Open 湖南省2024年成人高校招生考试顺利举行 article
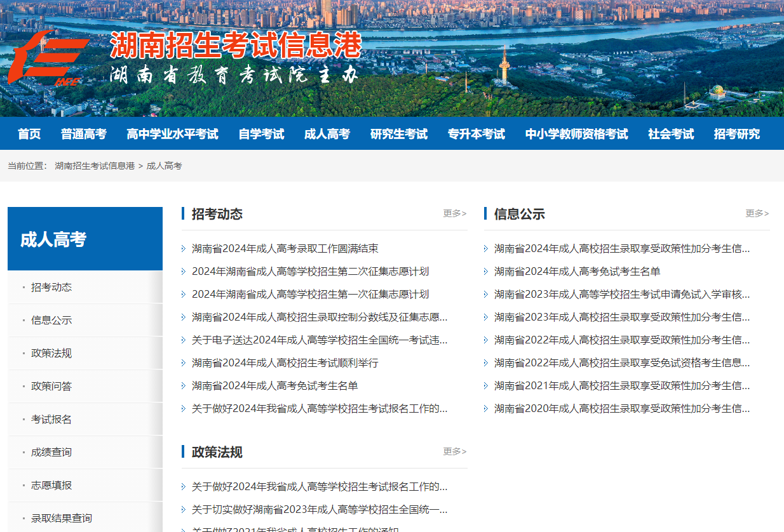 (x=285, y=362)
